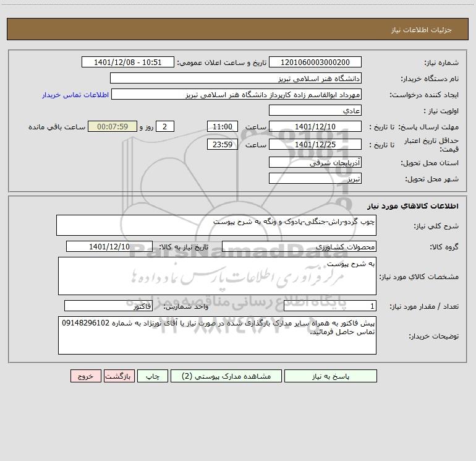Click the label گروه کالا

(x=444, y=247)
